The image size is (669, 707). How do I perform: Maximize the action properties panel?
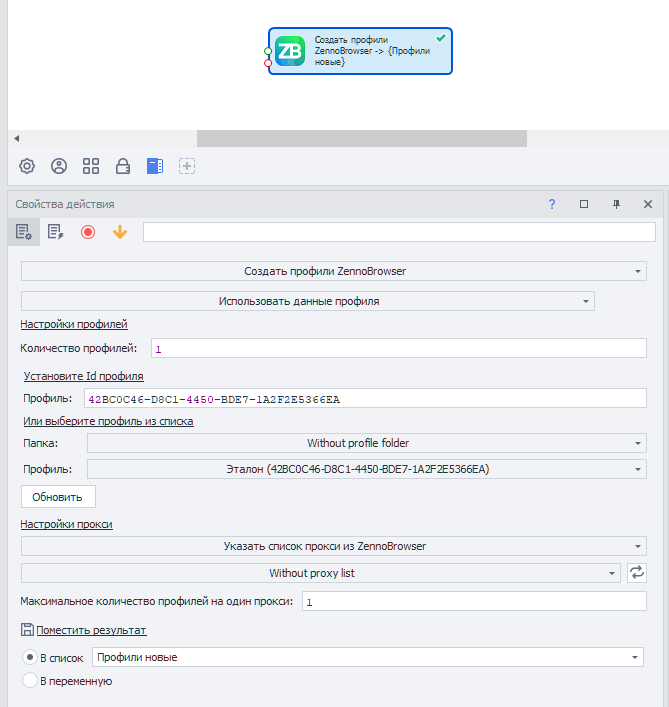point(584,204)
